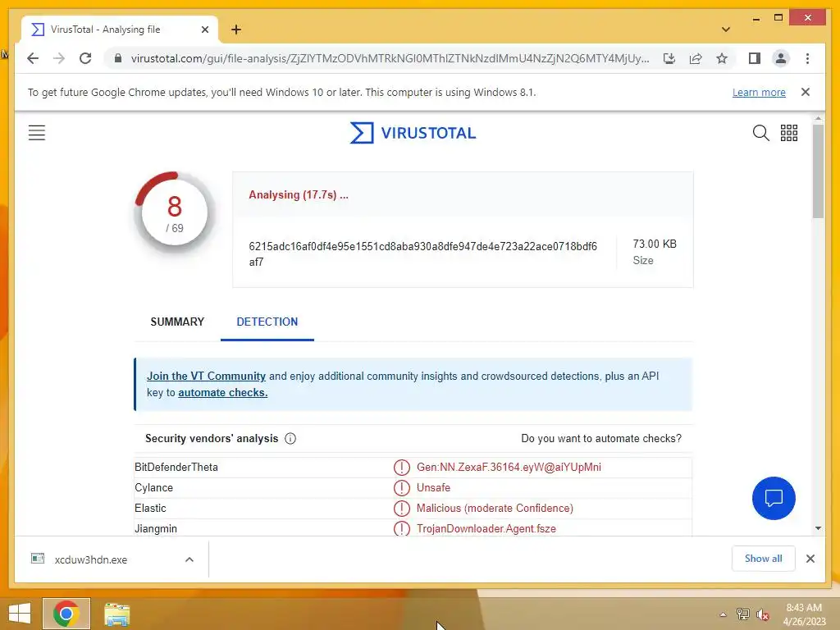Open the blue chat bubble button
This screenshot has height=630, width=840.
774,498
